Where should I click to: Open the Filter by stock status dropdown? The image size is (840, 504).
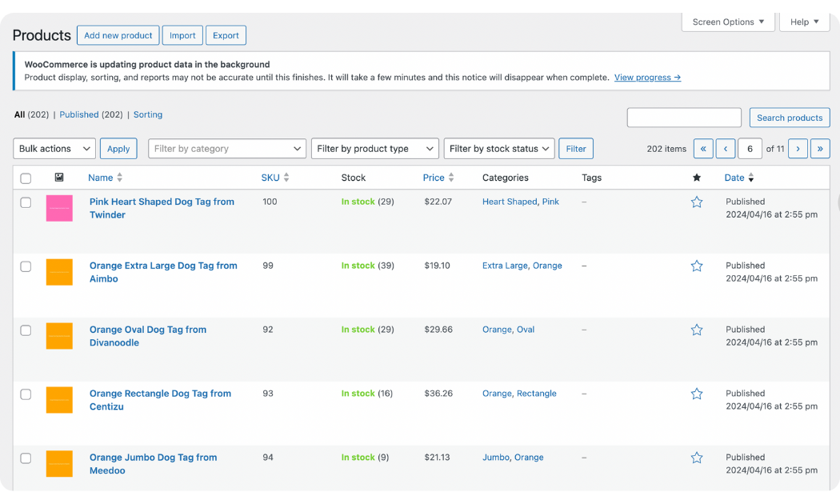(x=498, y=149)
